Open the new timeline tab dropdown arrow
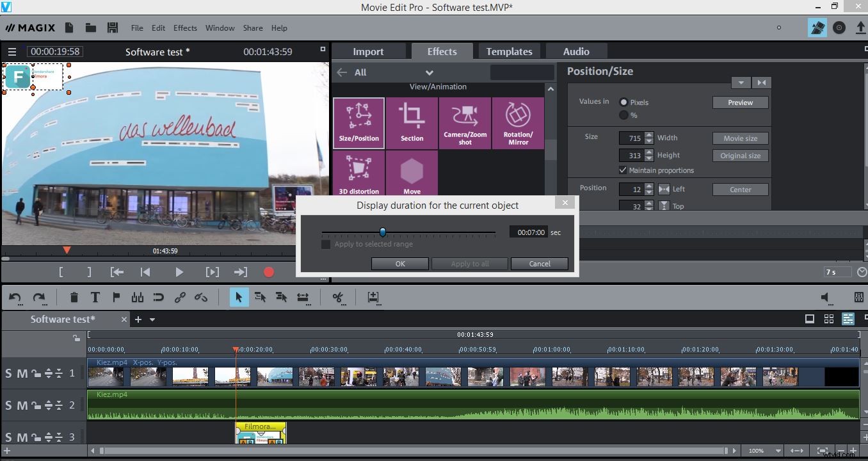 (x=152, y=319)
